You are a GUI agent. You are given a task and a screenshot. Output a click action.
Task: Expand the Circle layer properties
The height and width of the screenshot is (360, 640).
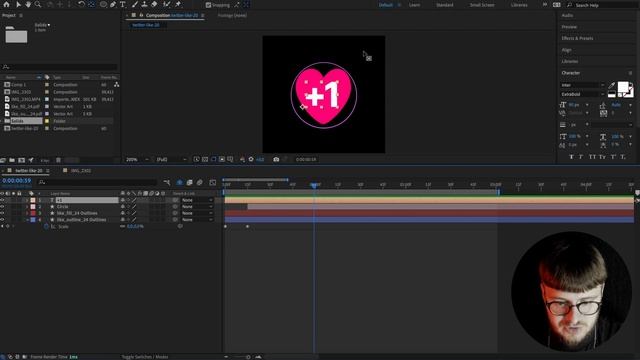[27, 207]
